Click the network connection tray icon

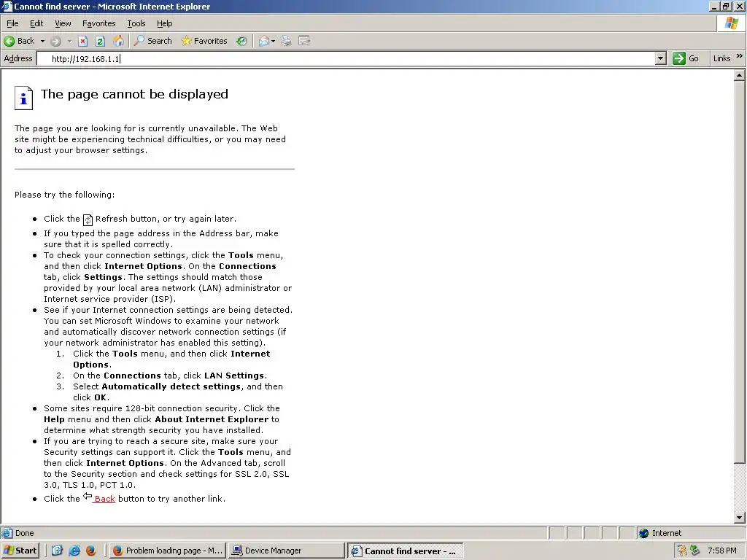tap(694, 551)
